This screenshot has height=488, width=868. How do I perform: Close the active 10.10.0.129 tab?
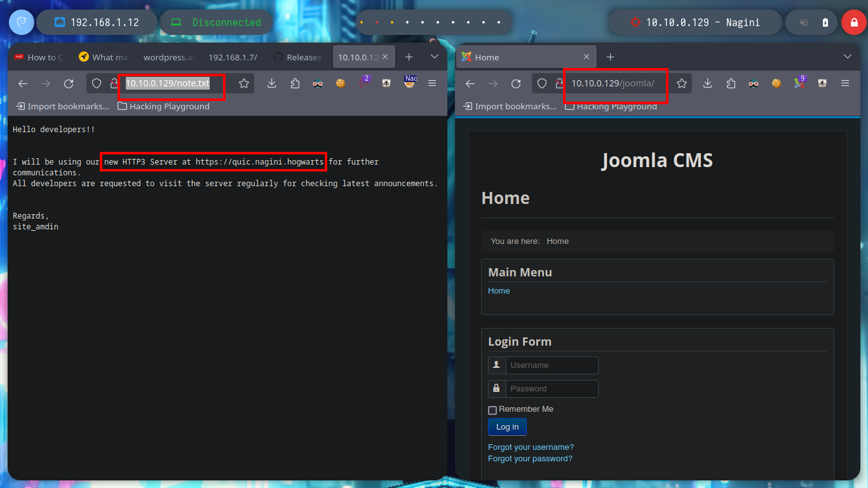tap(385, 57)
